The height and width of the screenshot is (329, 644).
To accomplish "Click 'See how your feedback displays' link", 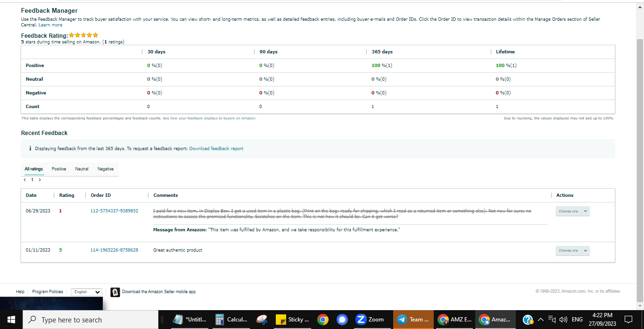I will click(209, 118).
